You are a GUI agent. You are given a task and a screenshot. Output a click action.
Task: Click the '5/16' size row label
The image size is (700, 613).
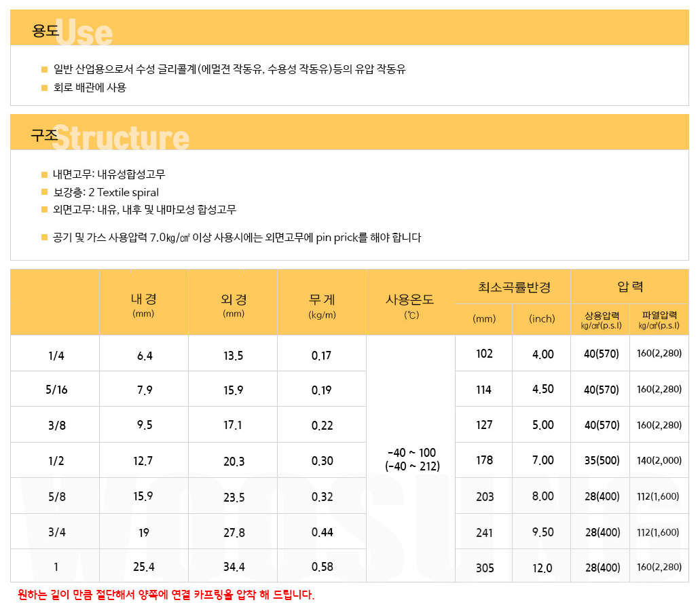[x=56, y=390]
